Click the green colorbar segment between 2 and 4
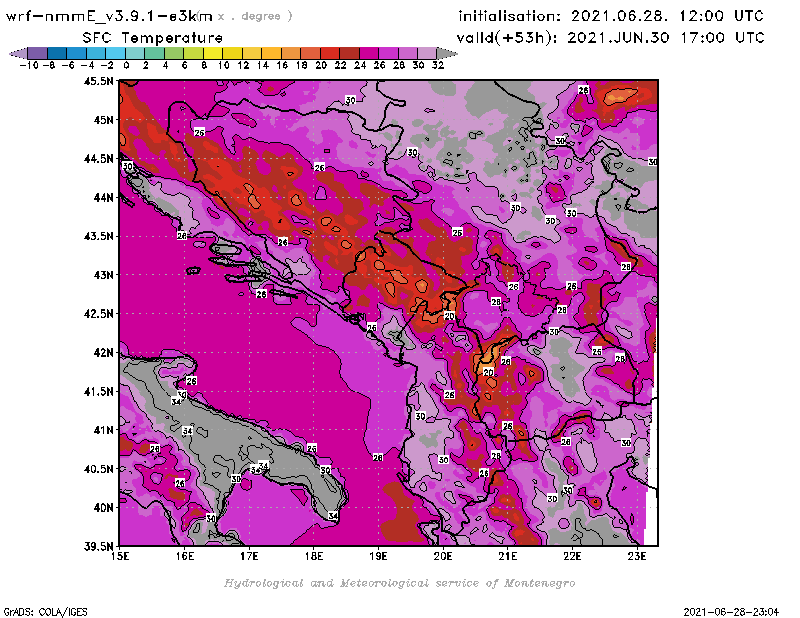Viewport: 800px width, 618px height. tap(155, 53)
